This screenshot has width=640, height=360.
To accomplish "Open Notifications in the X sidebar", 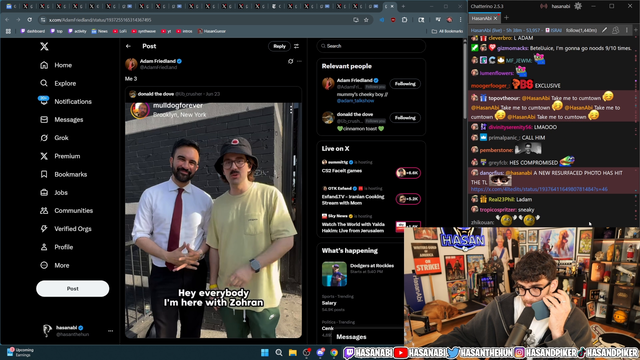I will coord(66,102).
